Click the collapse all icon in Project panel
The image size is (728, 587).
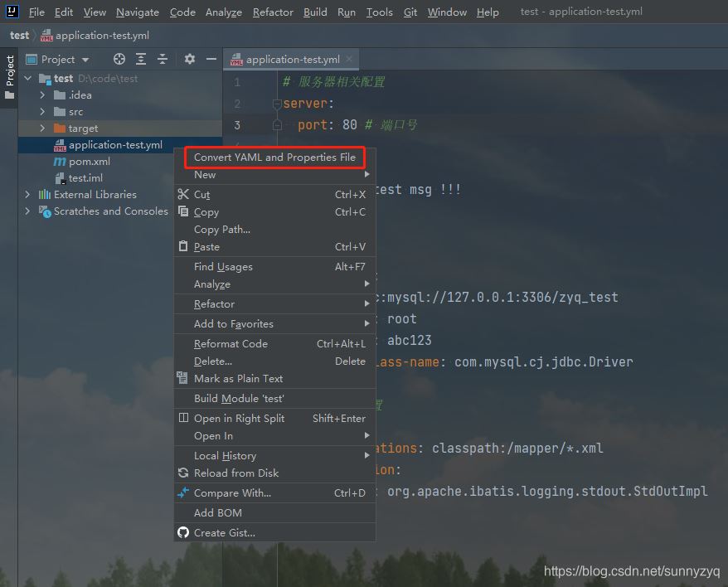(x=163, y=59)
